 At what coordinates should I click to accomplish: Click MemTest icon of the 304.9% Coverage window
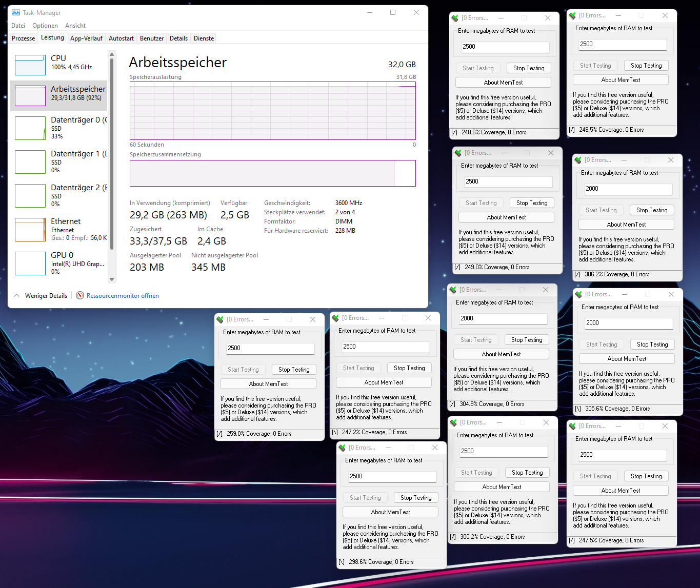pyautogui.click(x=452, y=290)
